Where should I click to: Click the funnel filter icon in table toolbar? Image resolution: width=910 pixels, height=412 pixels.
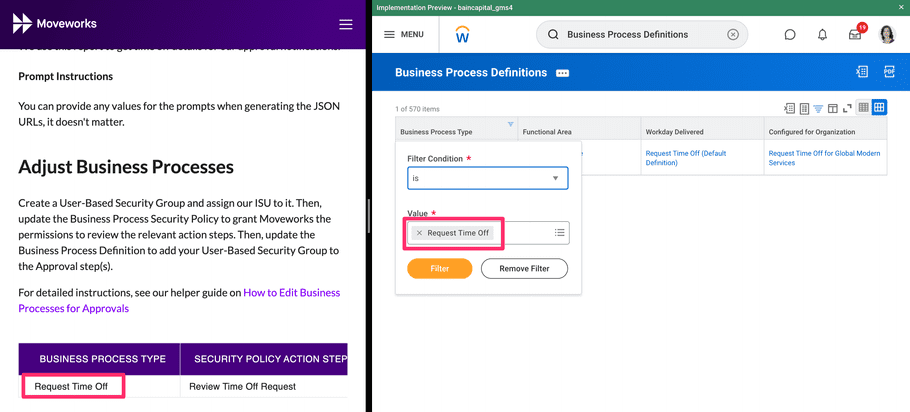tap(818, 108)
